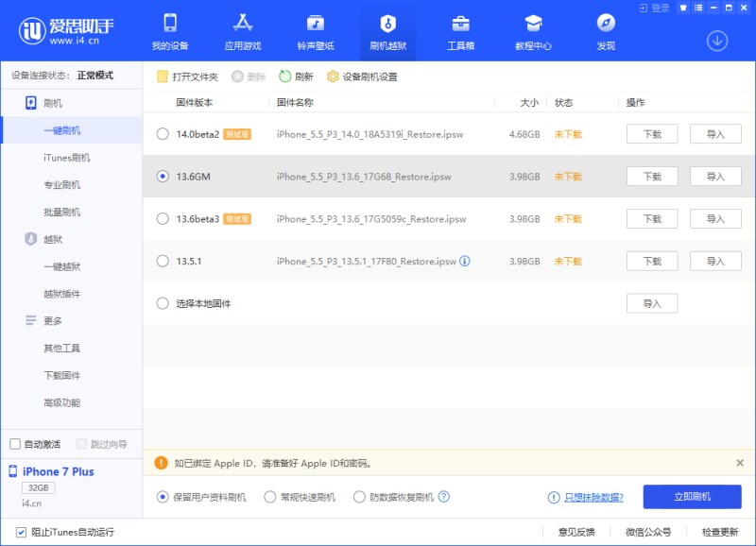This screenshot has width=756, height=546.
Task: Select the 选择本地固件 radio button
Action: 163,303
